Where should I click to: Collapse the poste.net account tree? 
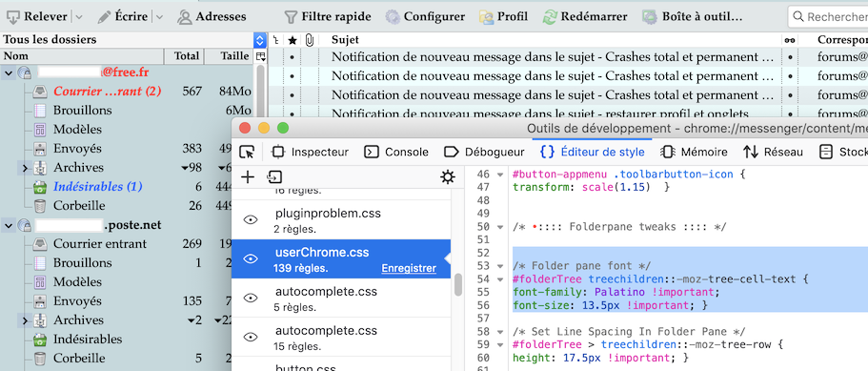[x=9, y=225]
